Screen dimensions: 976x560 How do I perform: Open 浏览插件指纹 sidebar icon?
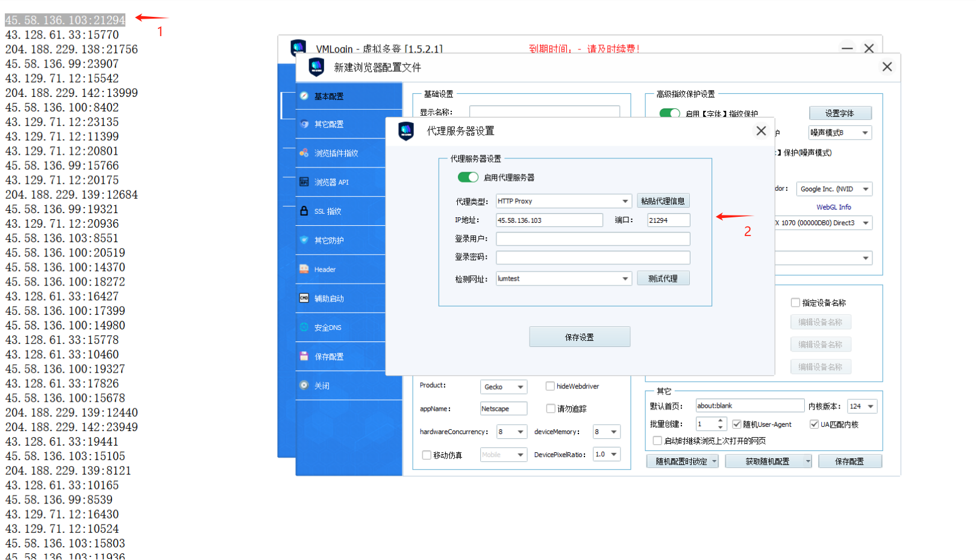coord(304,153)
